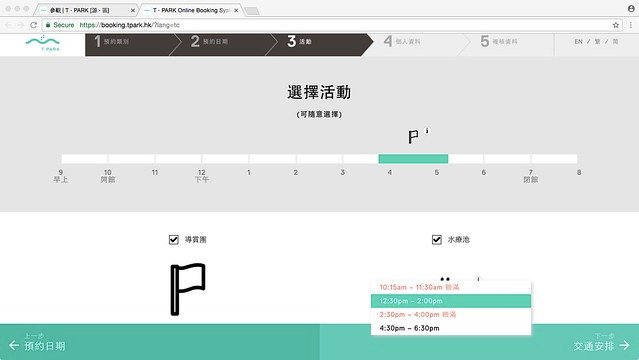
Task: Switch language to EN
Action: [x=578, y=42]
